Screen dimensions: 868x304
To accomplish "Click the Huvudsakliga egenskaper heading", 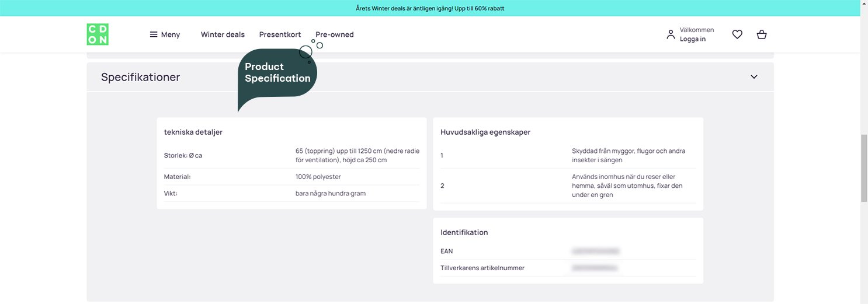I will tap(485, 132).
